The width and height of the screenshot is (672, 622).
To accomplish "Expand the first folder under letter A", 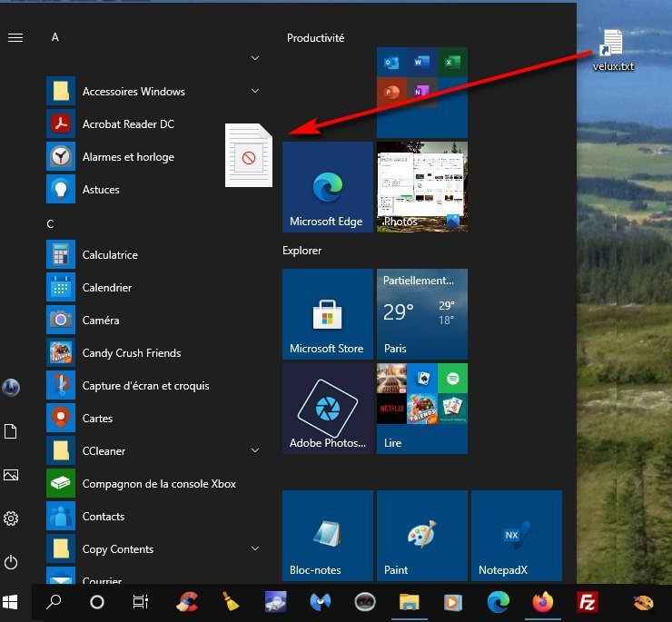I will (255, 58).
